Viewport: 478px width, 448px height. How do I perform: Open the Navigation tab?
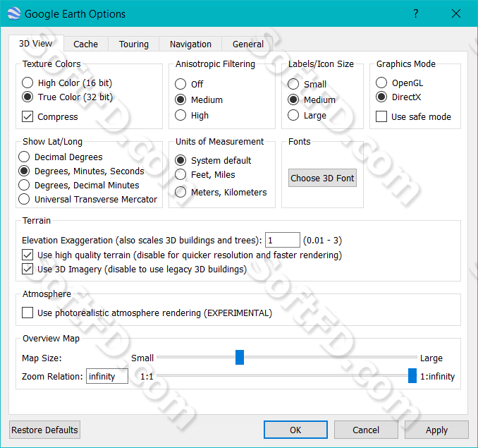click(190, 44)
